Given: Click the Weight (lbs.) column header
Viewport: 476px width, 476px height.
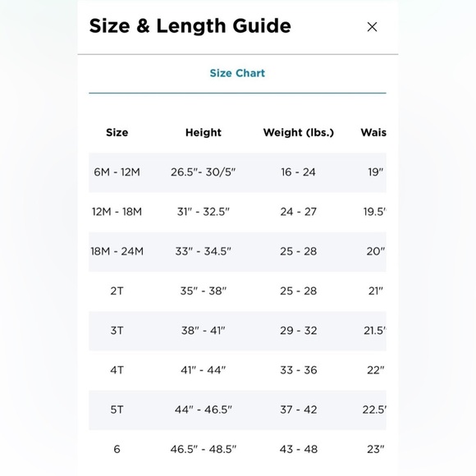Looking at the screenshot, I should point(299,132).
